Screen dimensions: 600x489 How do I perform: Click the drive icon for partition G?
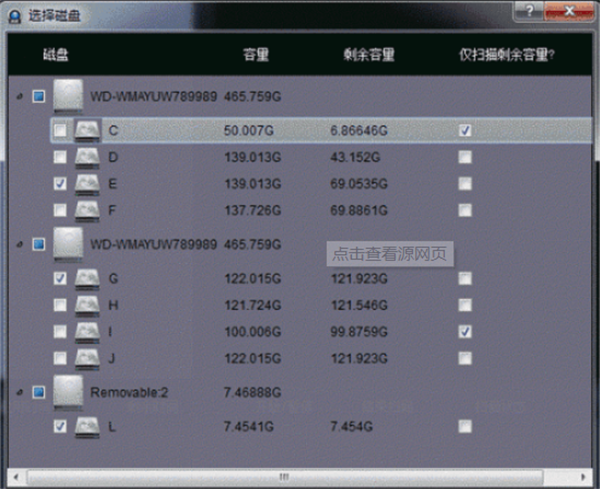[87, 278]
